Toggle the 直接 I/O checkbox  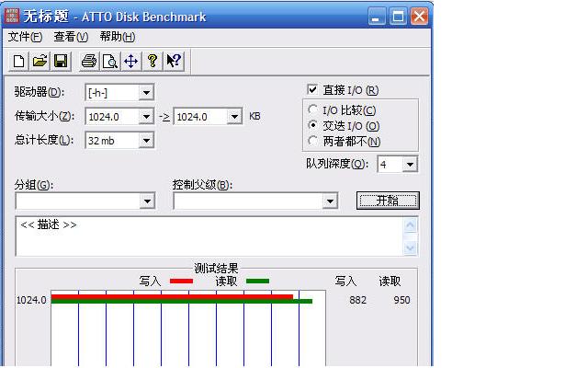pyautogui.click(x=312, y=89)
